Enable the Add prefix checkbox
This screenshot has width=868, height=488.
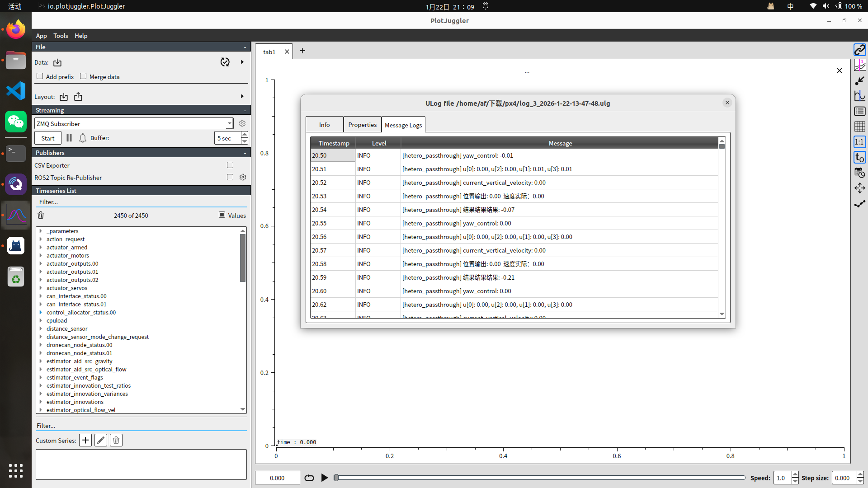tap(40, 76)
